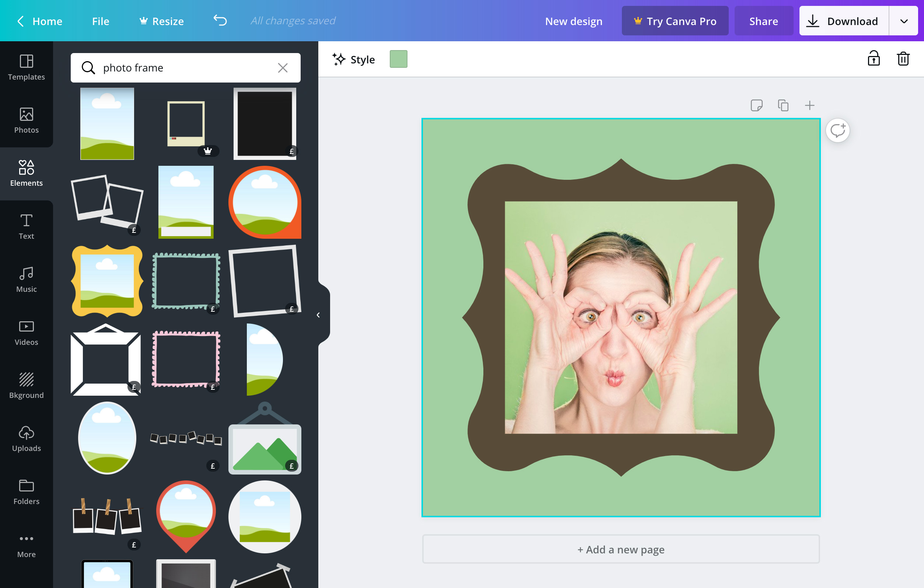The image size is (924, 588).
Task: Click Try Canva Pro button
Action: click(x=673, y=20)
